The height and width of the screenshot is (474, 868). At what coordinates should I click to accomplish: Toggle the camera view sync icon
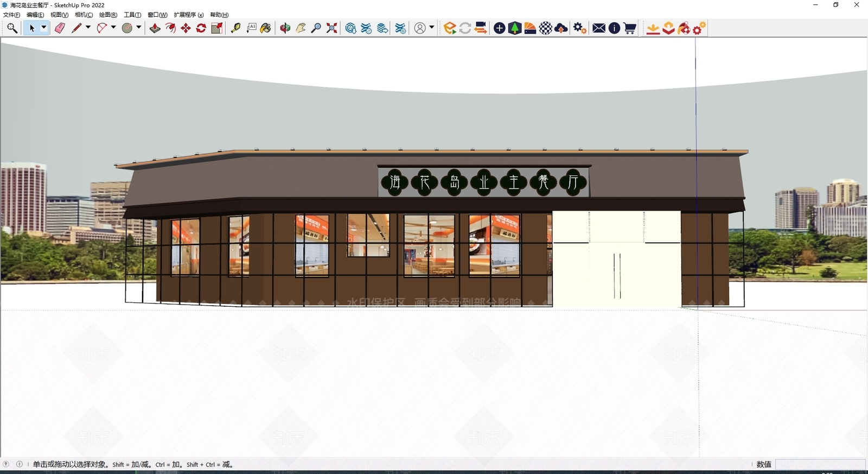click(x=481, y=28)
